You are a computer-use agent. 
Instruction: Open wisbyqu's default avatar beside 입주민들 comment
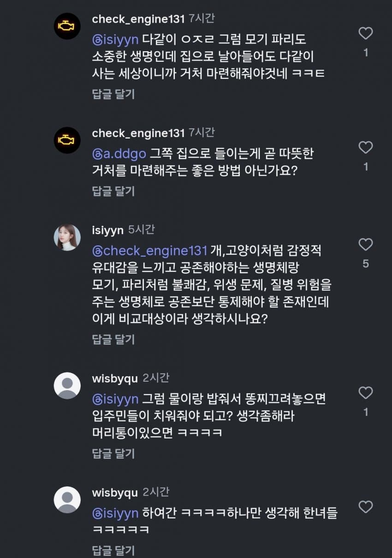click(67, 385)
